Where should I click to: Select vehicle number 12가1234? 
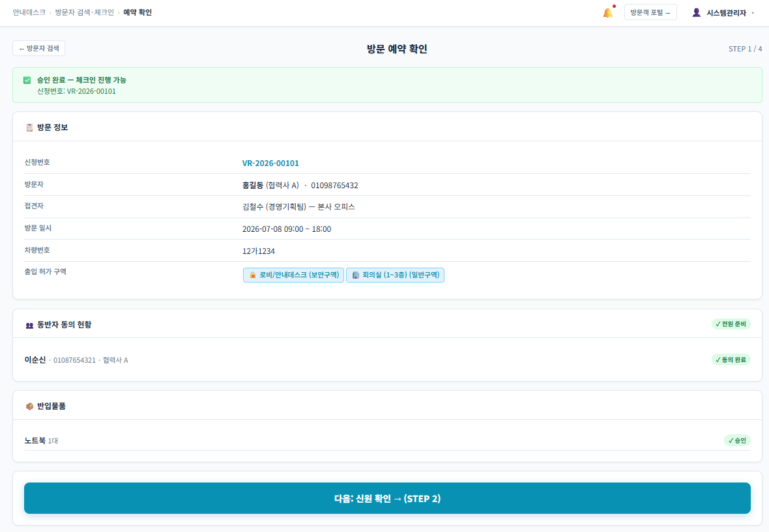click(x=259, y=251)
